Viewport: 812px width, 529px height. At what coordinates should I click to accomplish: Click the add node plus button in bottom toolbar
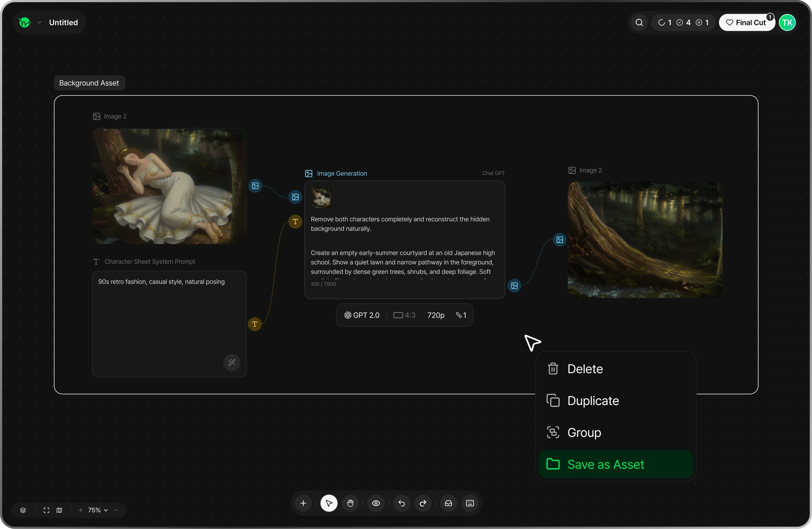pyautogui.click(x=303, y=503)
